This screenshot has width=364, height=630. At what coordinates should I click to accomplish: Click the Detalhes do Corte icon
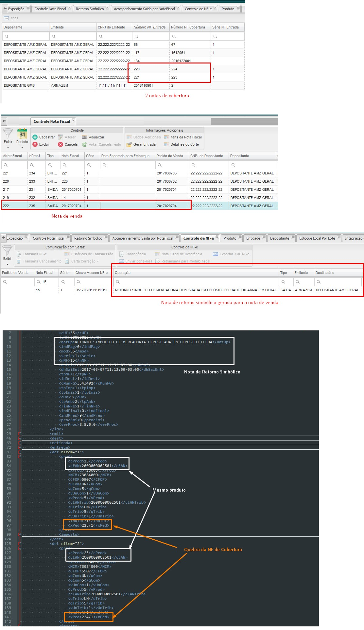pos(166,144)
